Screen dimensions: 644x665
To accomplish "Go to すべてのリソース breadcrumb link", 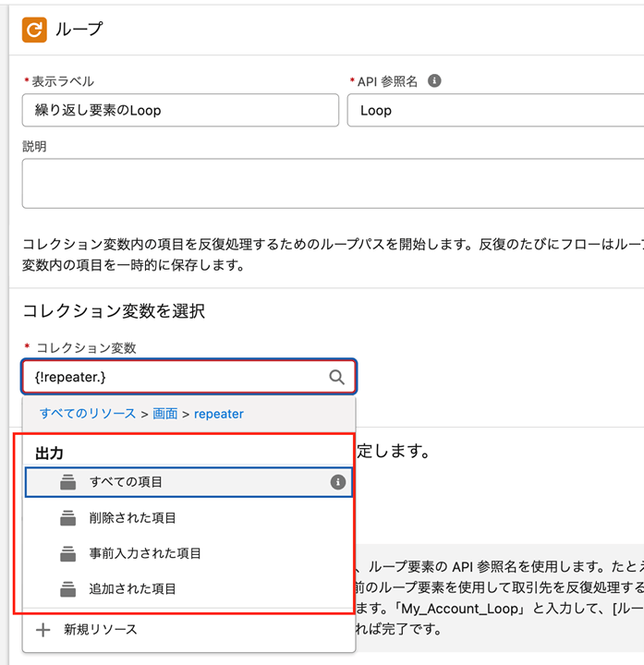I will [88, 414].
